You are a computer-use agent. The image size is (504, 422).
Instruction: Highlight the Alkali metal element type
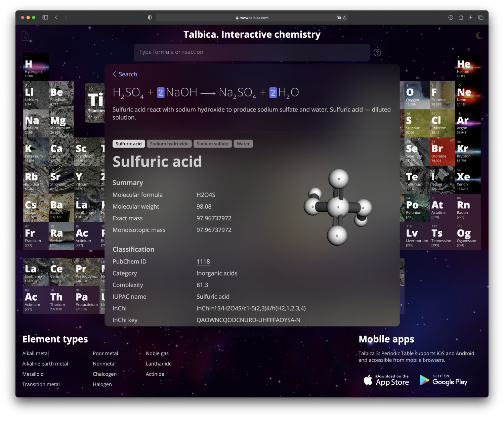[35, 353]
